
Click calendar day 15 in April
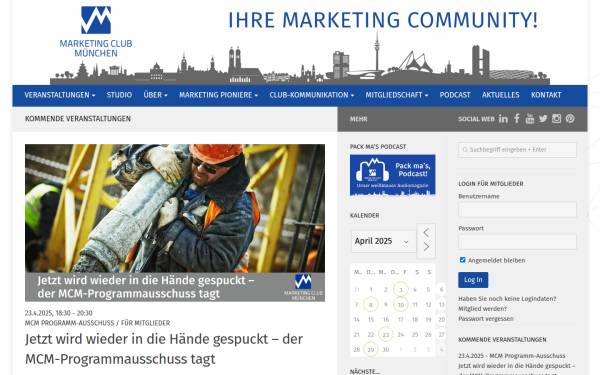[370, 320]
